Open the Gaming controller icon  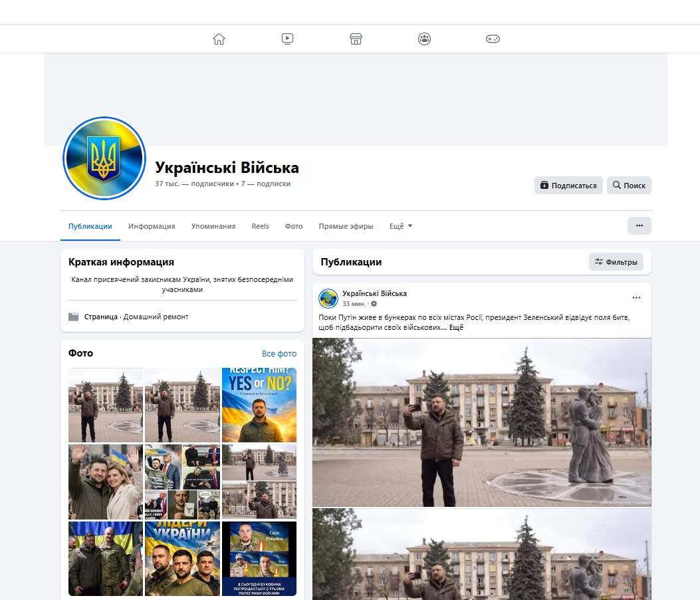(493, 39)
